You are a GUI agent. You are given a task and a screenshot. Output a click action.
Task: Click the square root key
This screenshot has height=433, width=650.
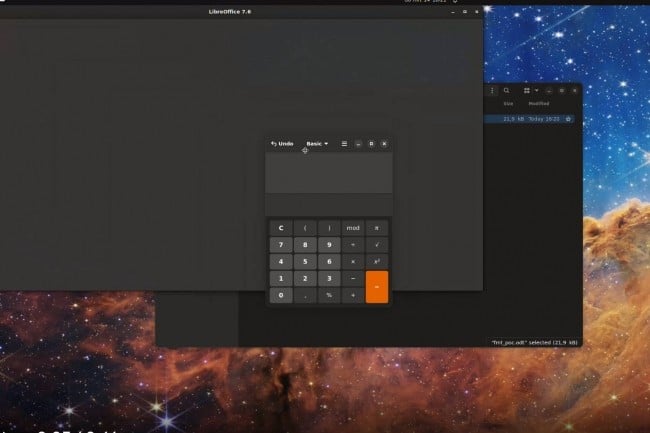pos(377,245)
